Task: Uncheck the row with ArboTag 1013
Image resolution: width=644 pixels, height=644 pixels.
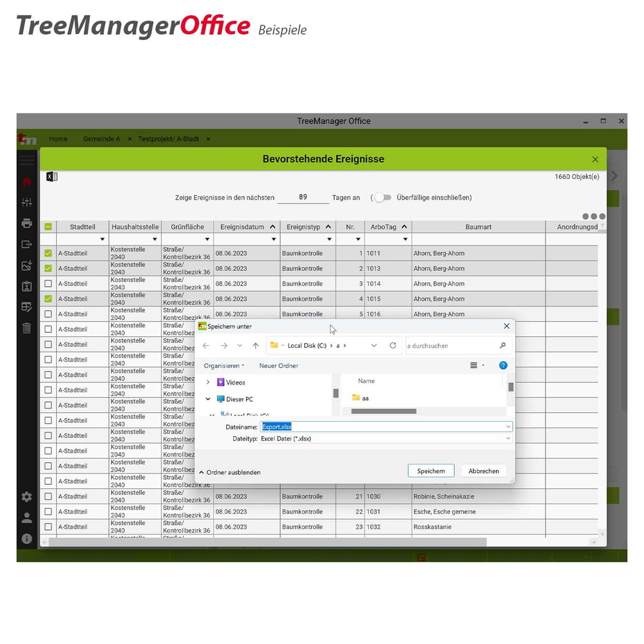Action: [x=48, y=269]
